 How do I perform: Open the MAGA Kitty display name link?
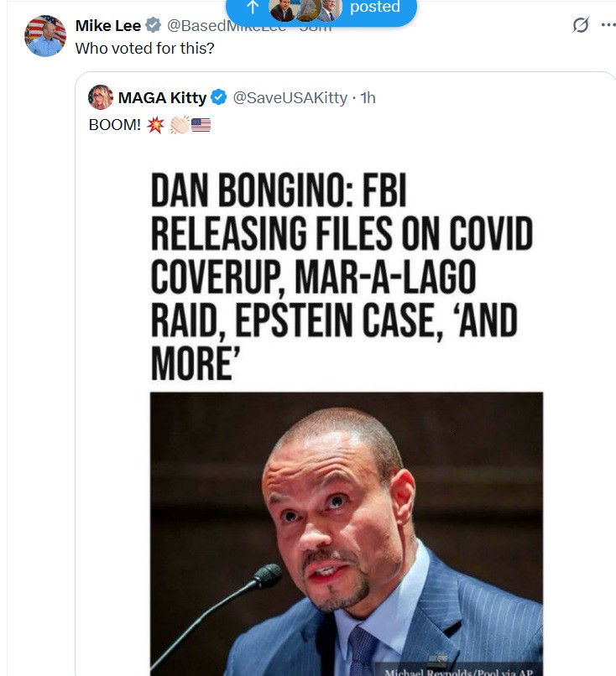point(162,98)
